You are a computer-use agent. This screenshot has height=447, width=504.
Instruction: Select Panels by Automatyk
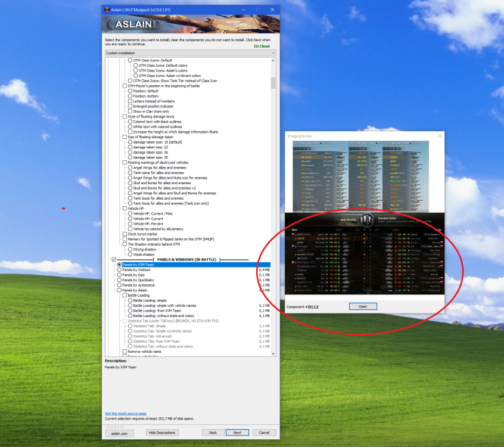point(119,285)
